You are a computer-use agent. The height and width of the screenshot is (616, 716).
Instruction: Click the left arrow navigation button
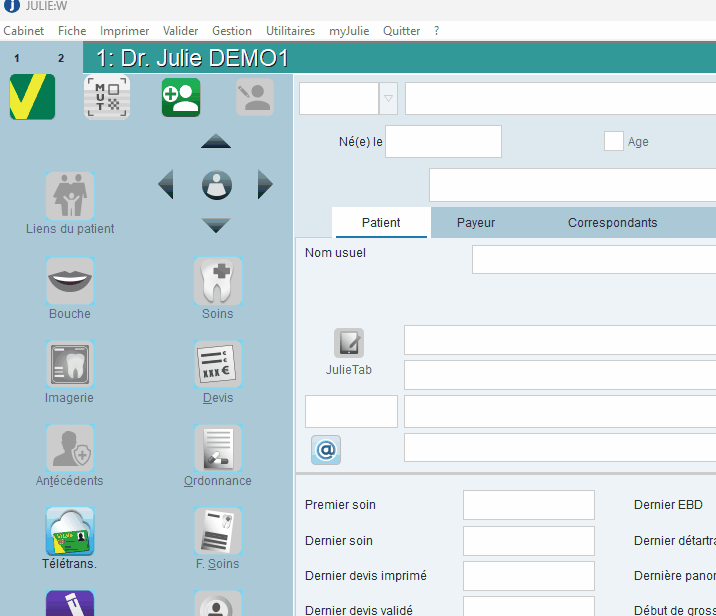click(166, 184)
